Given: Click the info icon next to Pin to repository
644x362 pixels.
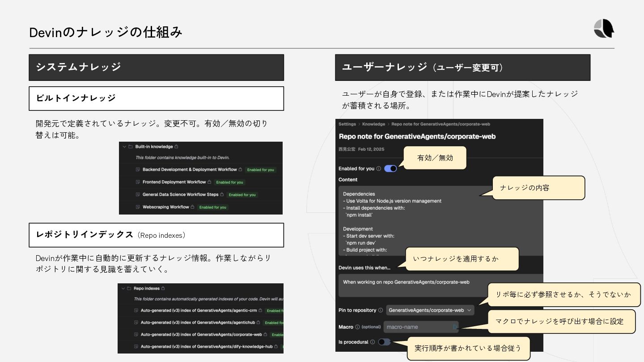Looking at the screenshot, I should point(381,310).
